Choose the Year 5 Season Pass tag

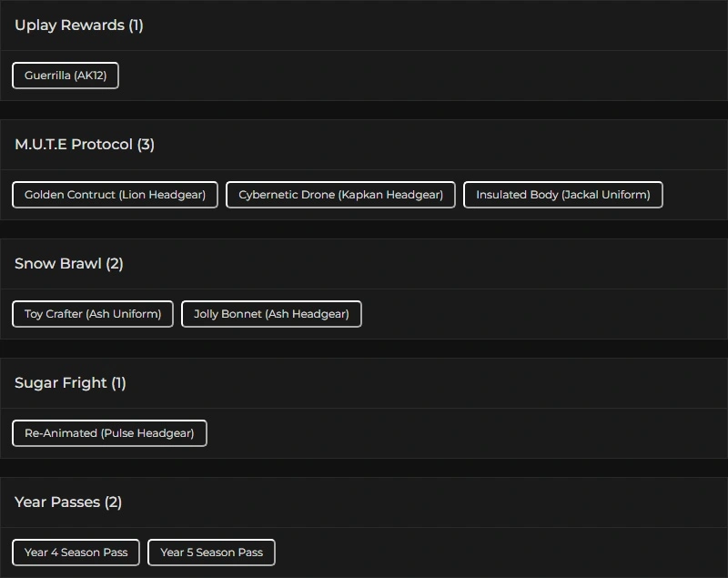[211, 553]
